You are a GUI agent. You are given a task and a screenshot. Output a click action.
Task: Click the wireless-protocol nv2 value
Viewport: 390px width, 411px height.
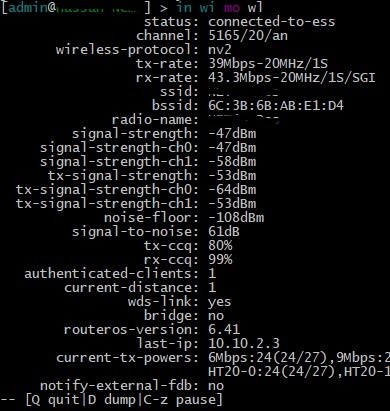(220, 50)
